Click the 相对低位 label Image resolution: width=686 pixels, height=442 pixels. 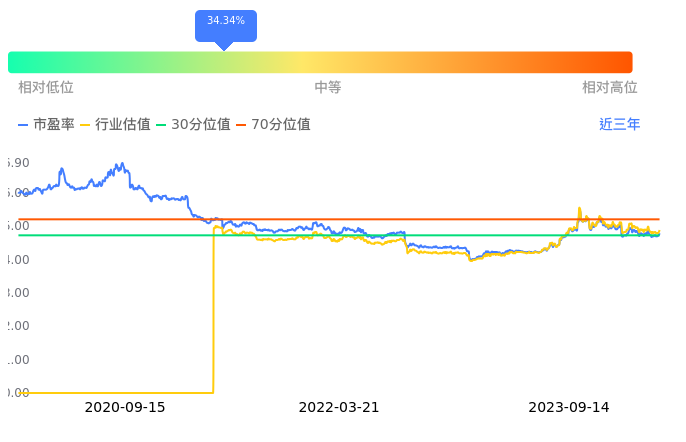tap(46, 88)
